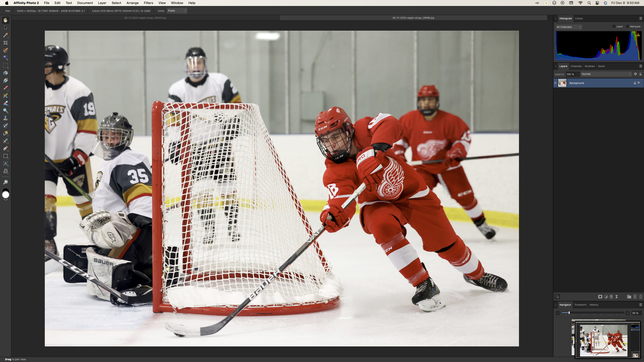The height and width of the screenshot is (362, 644).
Task: Click the Navigator zoom out minus button
Action: point(558,313)
